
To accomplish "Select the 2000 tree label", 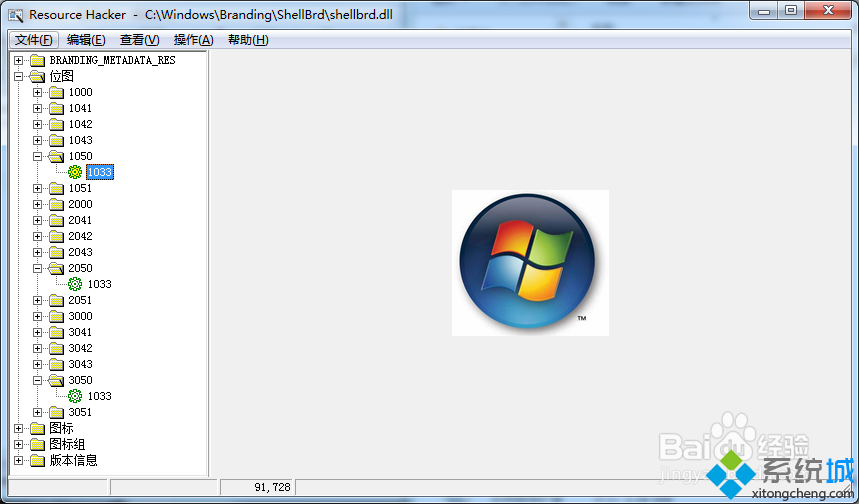I will click(81, 204).
